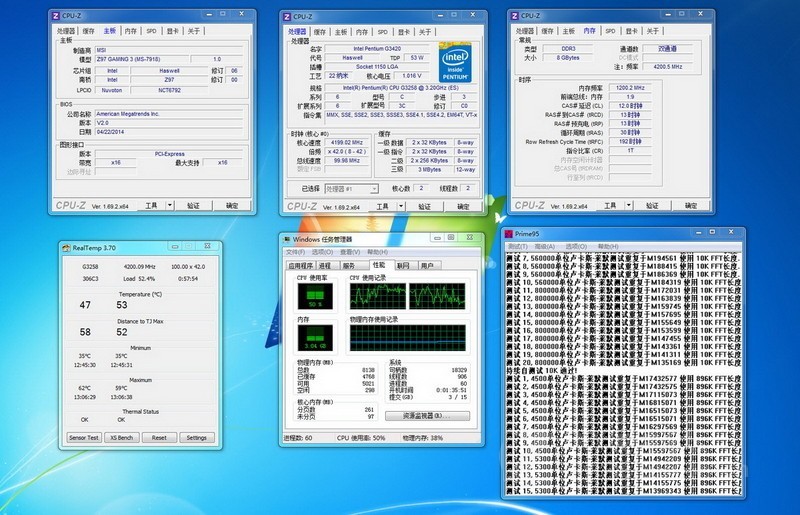Select the Intel Pentium G3420 name field

pyautogui.click(x=377, y=49)
